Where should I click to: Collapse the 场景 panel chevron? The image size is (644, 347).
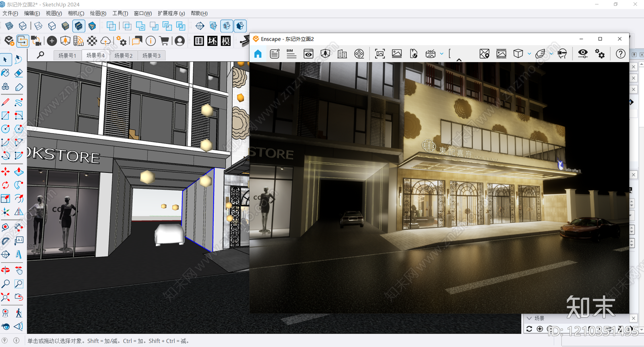click(529, 318)
